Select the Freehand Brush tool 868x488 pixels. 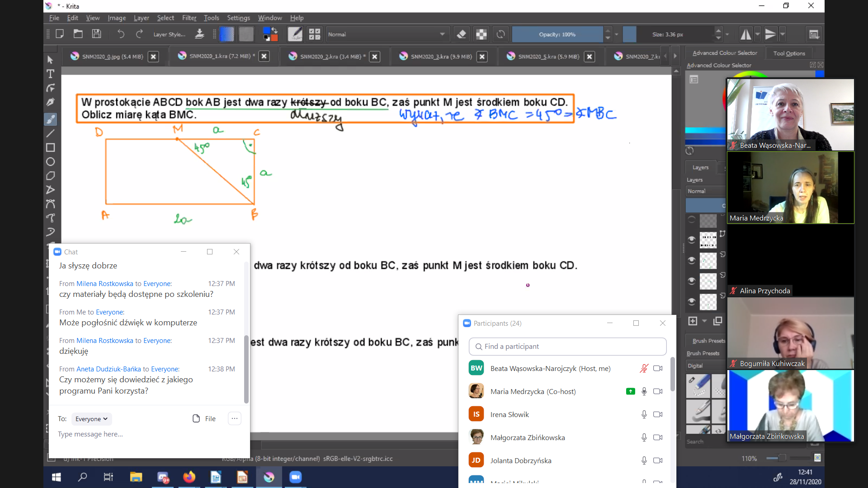tap(51, 119)
